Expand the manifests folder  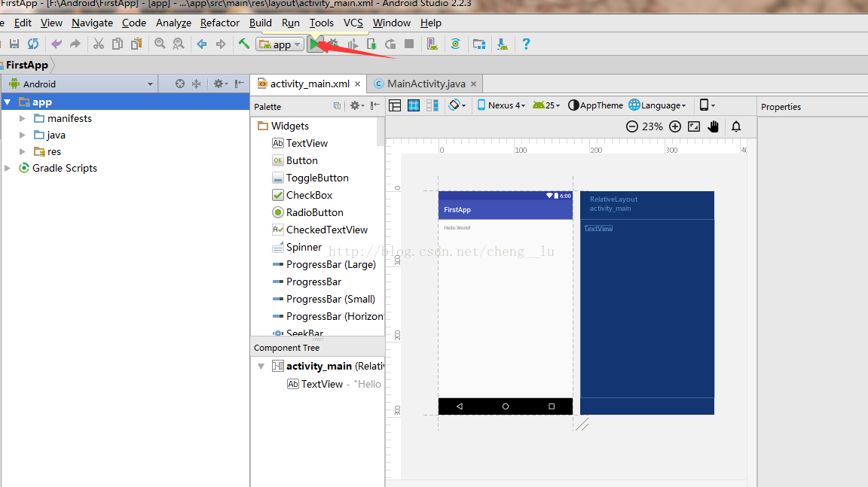(22, 118)
